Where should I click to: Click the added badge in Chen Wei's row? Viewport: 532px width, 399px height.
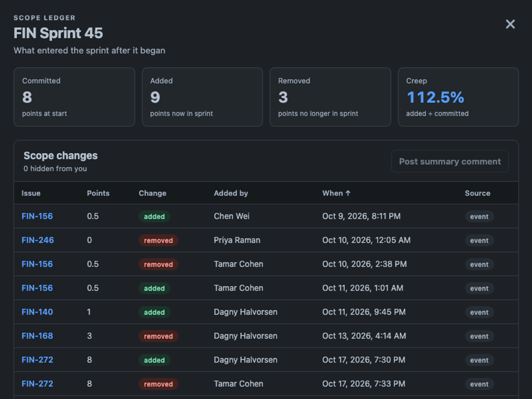(x=154, y=216)
